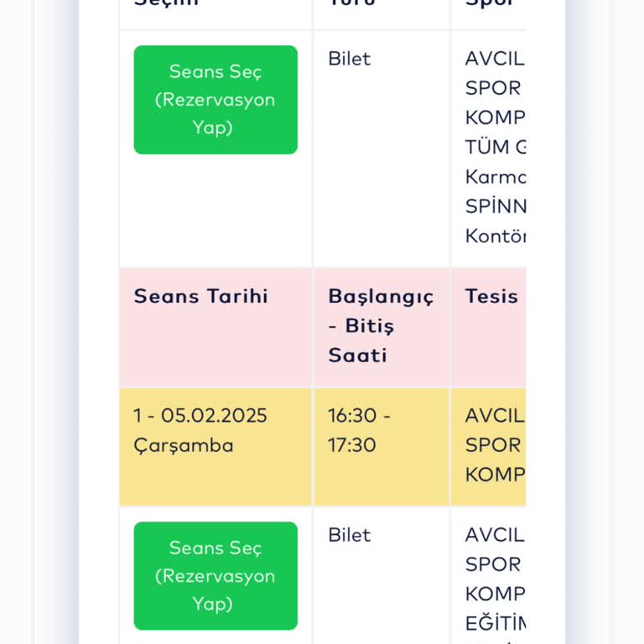Click the EĞİTİM text in the bottom row
Screen dimensions: 644x644
496,623
